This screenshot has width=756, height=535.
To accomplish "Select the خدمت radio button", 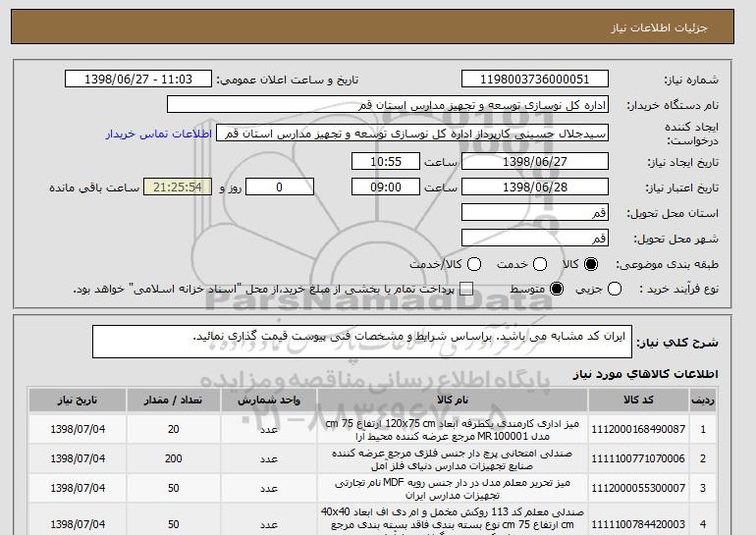I will point(540,264).
